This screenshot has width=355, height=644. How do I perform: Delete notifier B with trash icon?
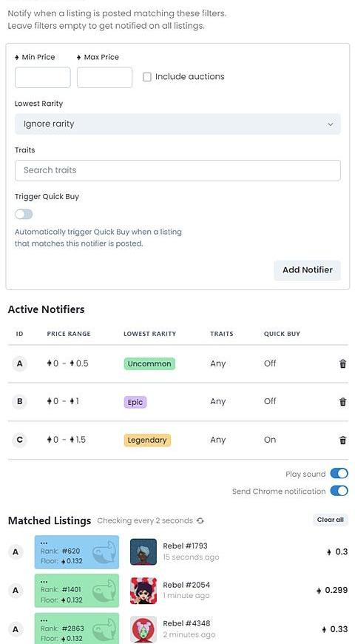click(x=342, y=402)
